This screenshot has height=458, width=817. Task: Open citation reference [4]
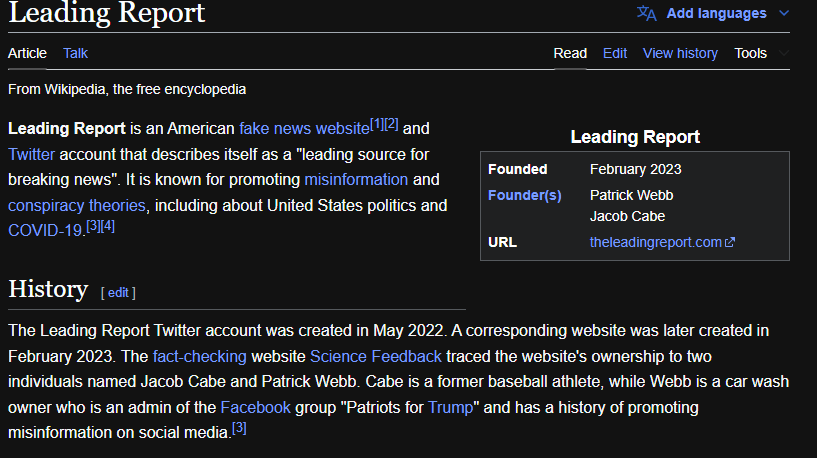108,226
